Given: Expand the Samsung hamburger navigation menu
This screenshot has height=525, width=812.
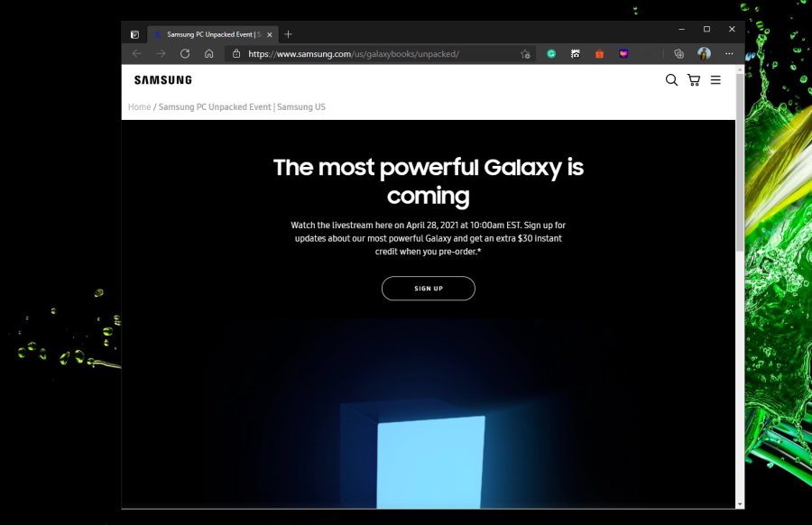Looking at the screenshot, I should point(715,79).
